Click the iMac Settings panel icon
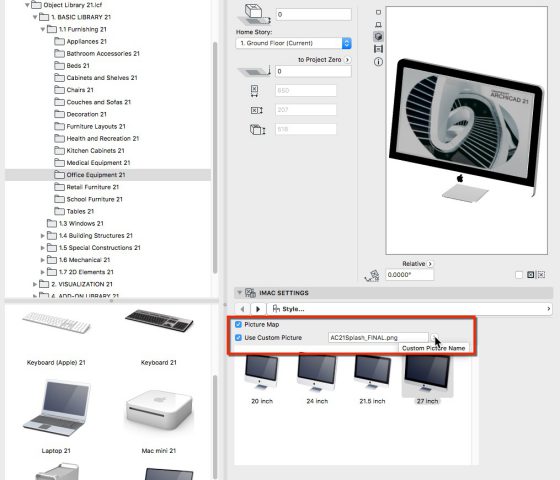 click(x=250, y=293)
